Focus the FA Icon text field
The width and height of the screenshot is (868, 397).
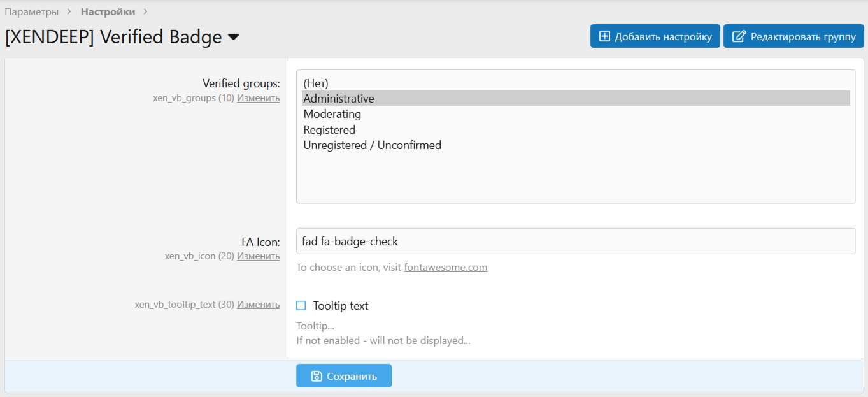pos(575,242)
